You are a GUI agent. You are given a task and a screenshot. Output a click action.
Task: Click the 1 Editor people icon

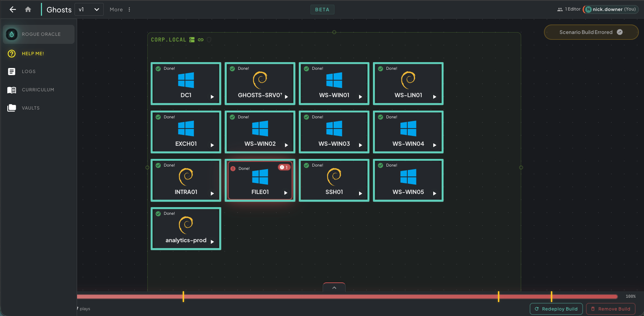[560, 9]
